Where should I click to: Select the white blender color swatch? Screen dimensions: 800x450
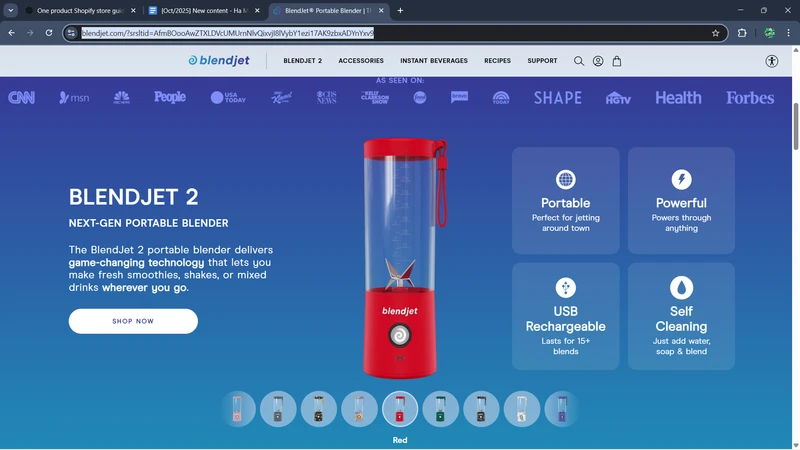[x=521, y=409]
